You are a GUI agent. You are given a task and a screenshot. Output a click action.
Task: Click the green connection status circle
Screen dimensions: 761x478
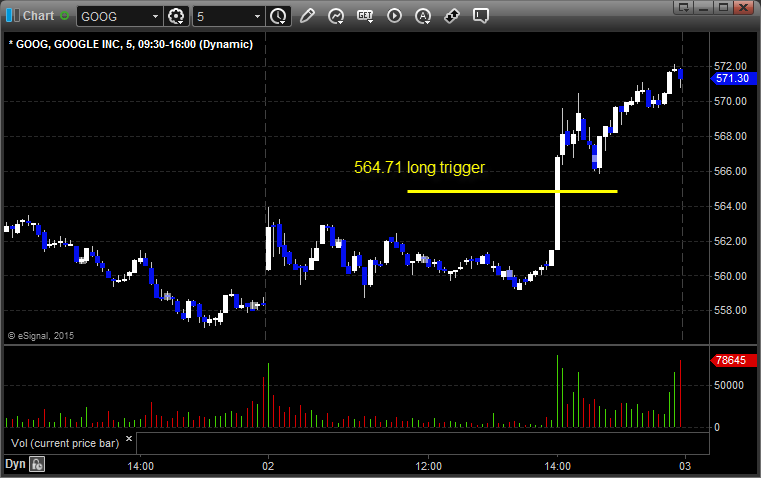(x=64, y=16)
